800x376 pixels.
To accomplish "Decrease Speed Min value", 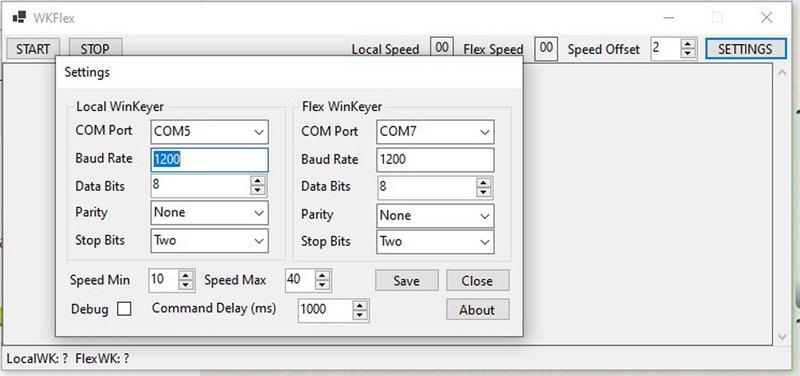I will point(186,285).
